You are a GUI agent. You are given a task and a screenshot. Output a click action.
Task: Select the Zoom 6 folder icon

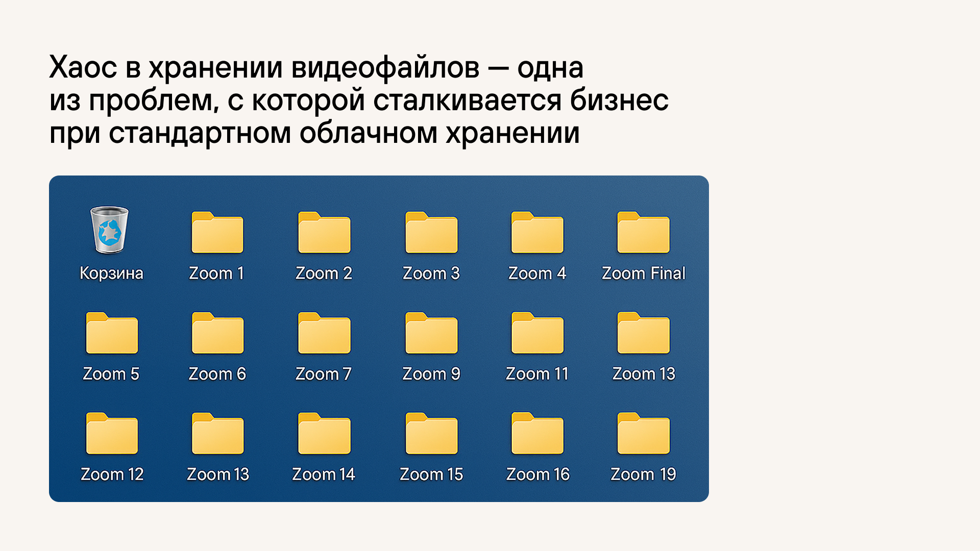click(217, 334)
